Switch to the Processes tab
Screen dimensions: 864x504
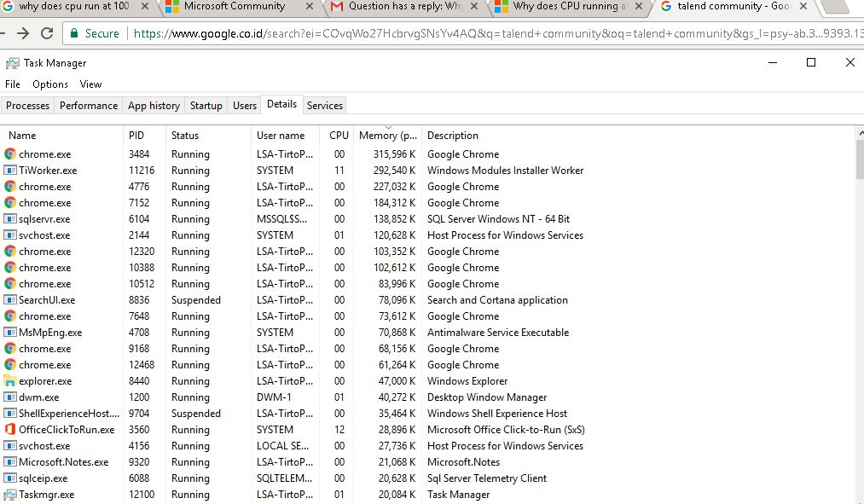[27, 105]
